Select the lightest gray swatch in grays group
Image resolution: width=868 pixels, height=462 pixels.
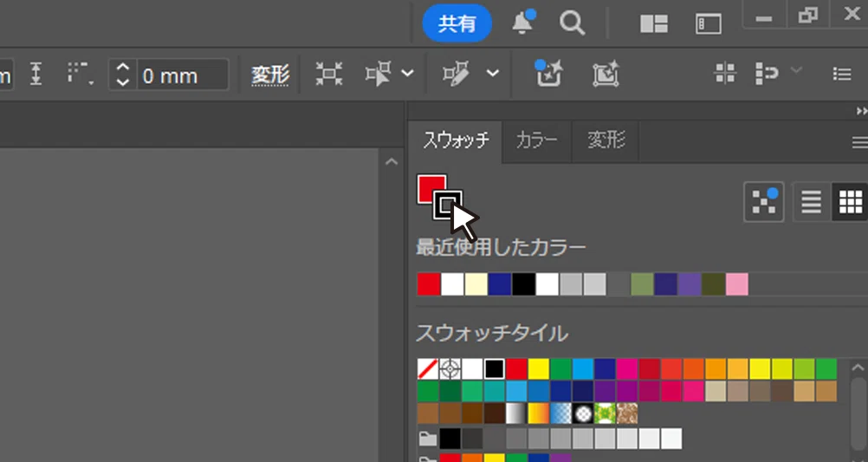[x=671, y=439]
